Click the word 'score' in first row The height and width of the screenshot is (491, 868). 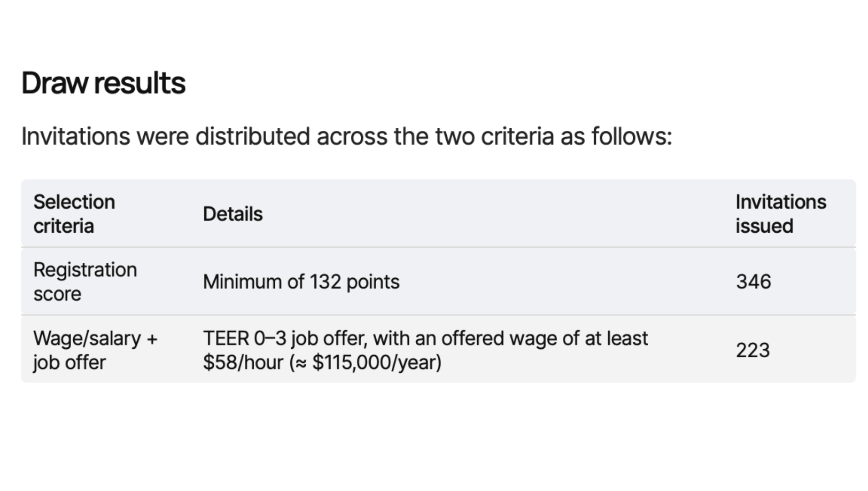[57, 294]
